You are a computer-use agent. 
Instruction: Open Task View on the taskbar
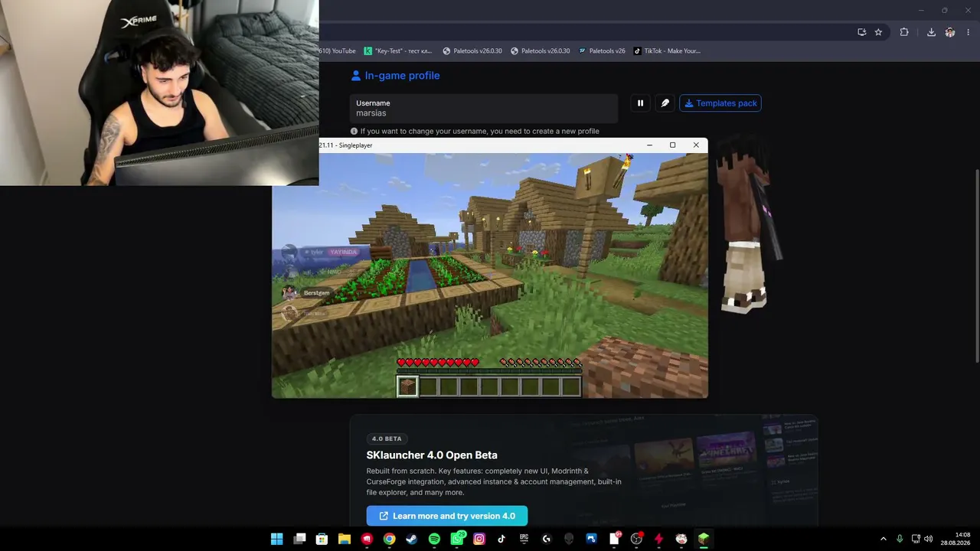(x=299, y=539)
